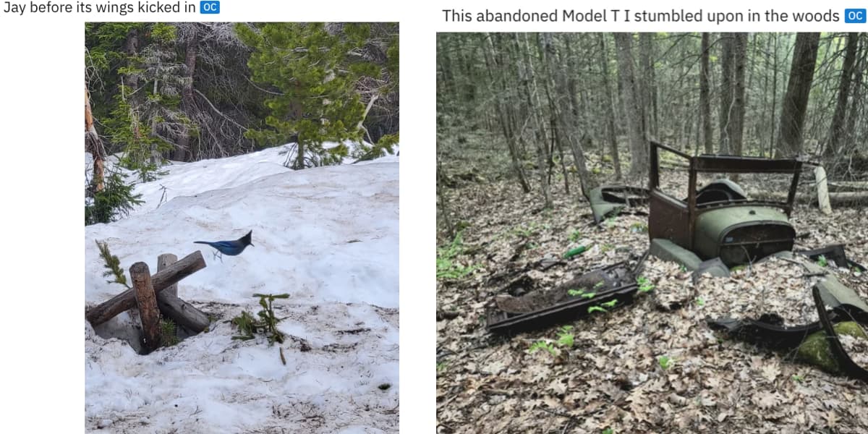
Task: Click the white post behind the Model T
Action: coord(823,190)
